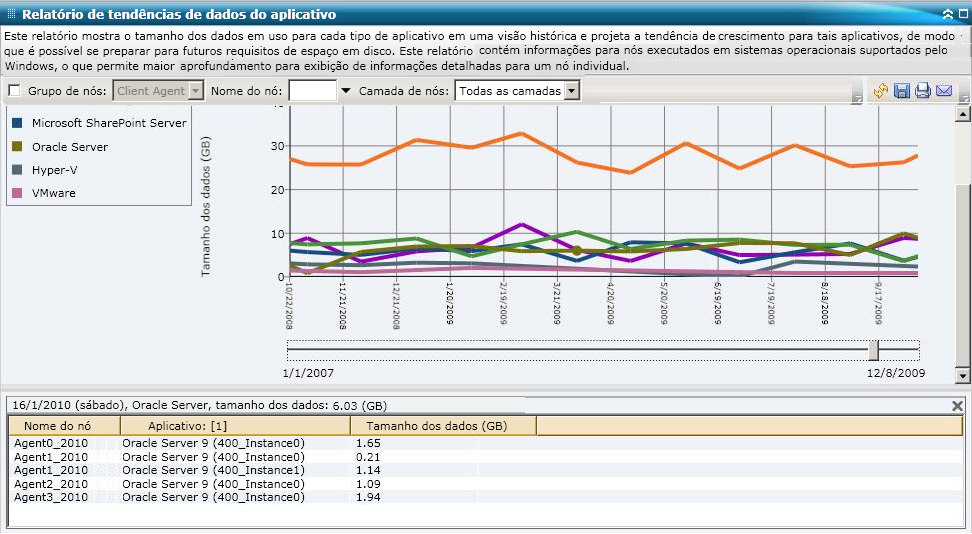Print the report using the printer icon
Screen dimensions: 972x534
click(x=922, y=91)
